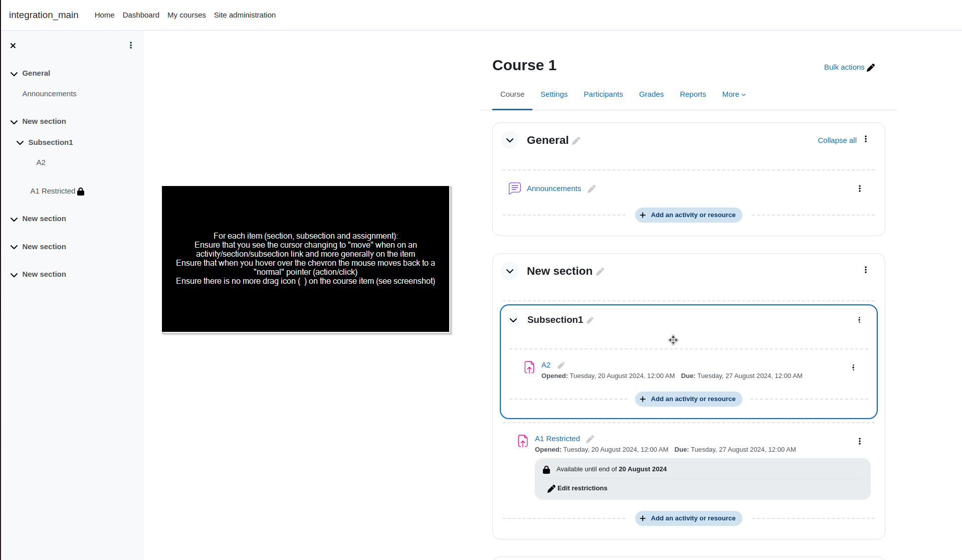Add an activity or resource below A1 Restricted
962x560 pixels.
click(x=688, y=518)
